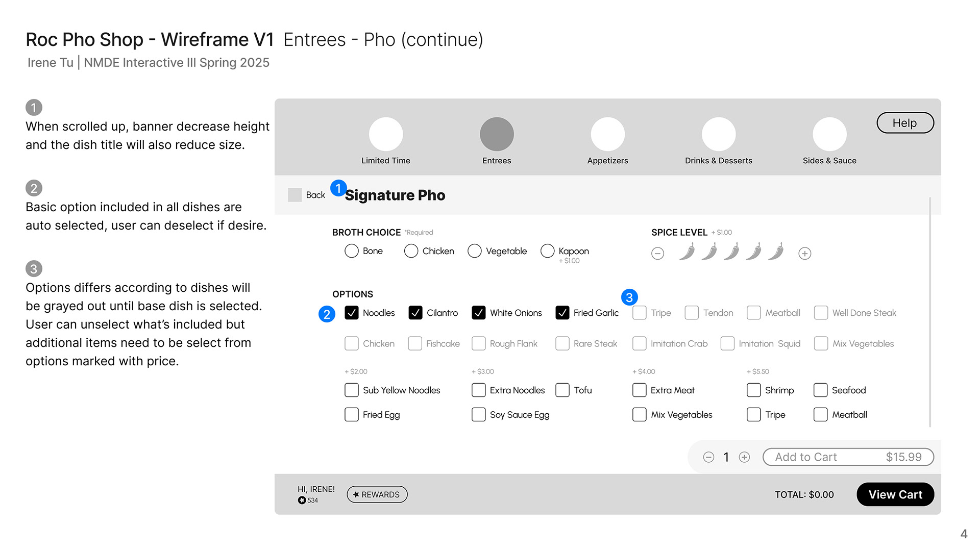The image size is (980, 551).
Task: Enable the Shrimp add-on checkbox
Action: click(753, 390)
